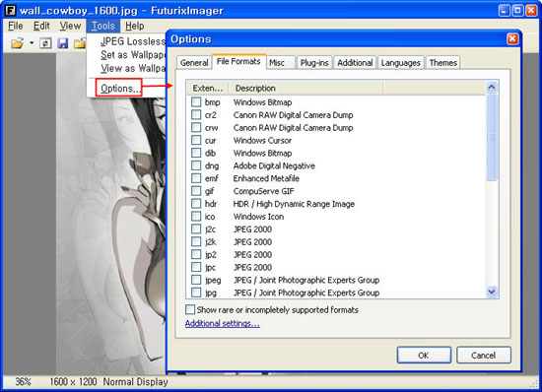
Task: Select the File Formats tab
Action: (x=238, y=61)
